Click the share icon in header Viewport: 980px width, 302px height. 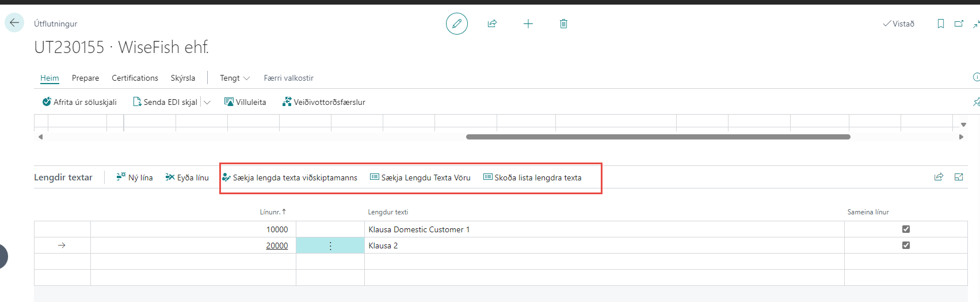click(492, 24)
